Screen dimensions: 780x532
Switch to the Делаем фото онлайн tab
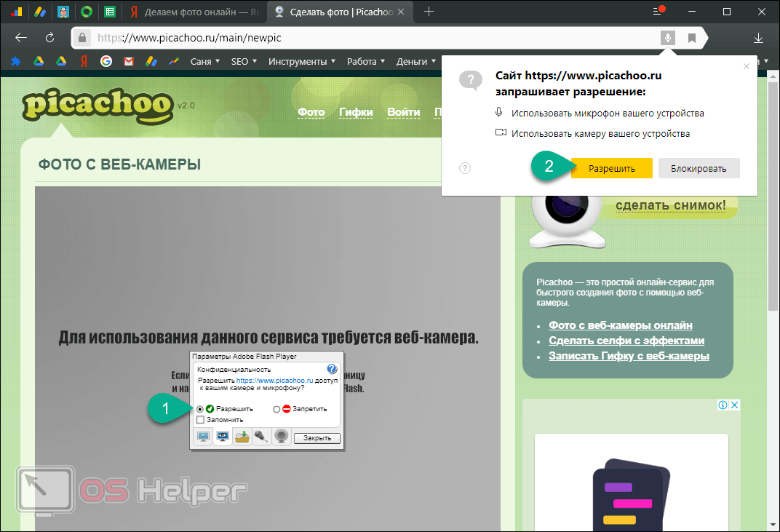(195, 12)
